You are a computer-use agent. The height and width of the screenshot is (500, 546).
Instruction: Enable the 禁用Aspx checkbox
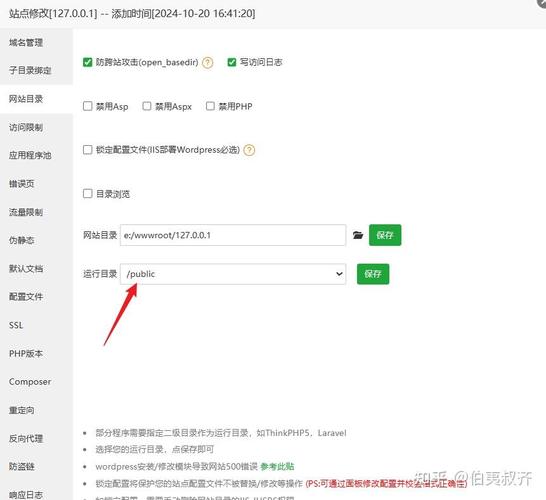tap(147, 106)
